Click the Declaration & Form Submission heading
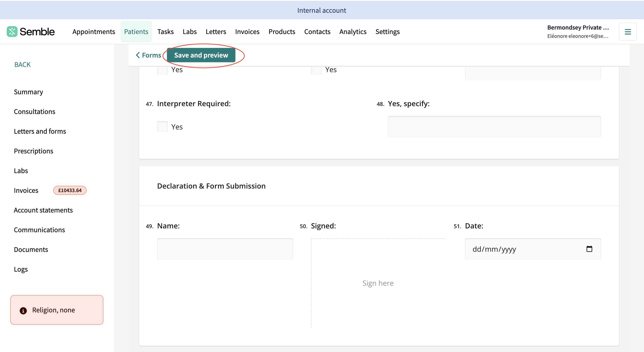The width and height of the screenshot is (644, 352). point(211,186)
